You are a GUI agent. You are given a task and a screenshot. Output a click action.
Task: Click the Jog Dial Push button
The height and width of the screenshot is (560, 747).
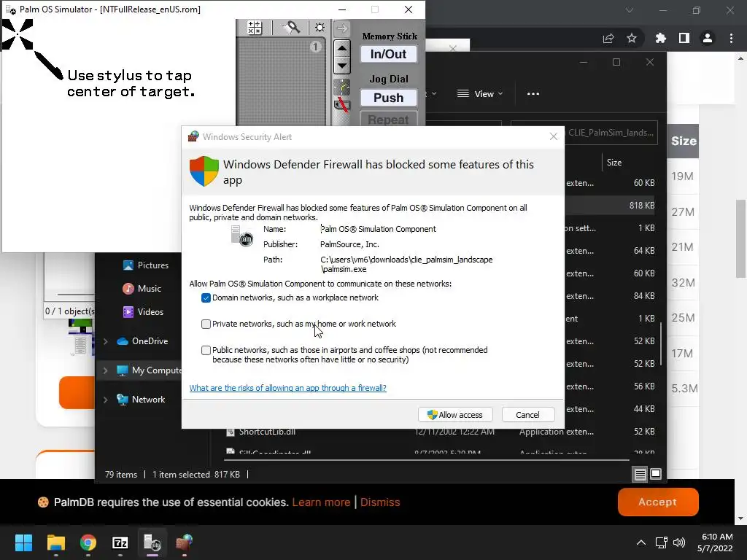(388, 98)
